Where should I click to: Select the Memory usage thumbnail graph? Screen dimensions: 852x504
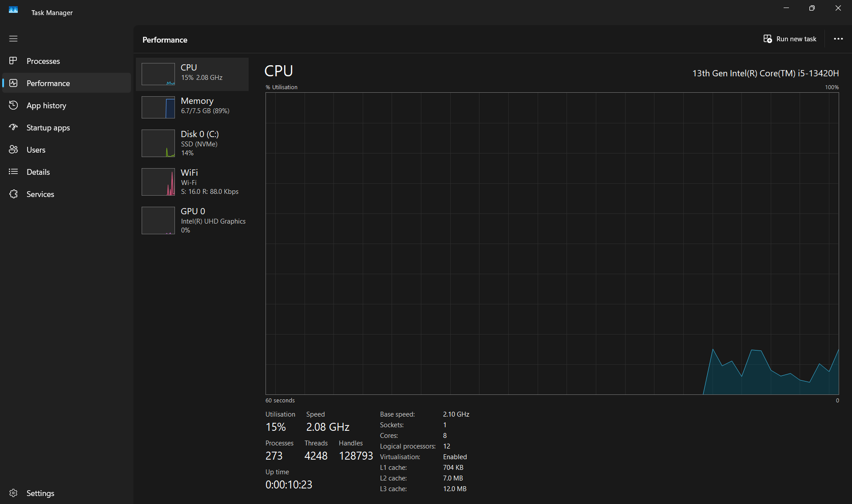click(158, 107)
